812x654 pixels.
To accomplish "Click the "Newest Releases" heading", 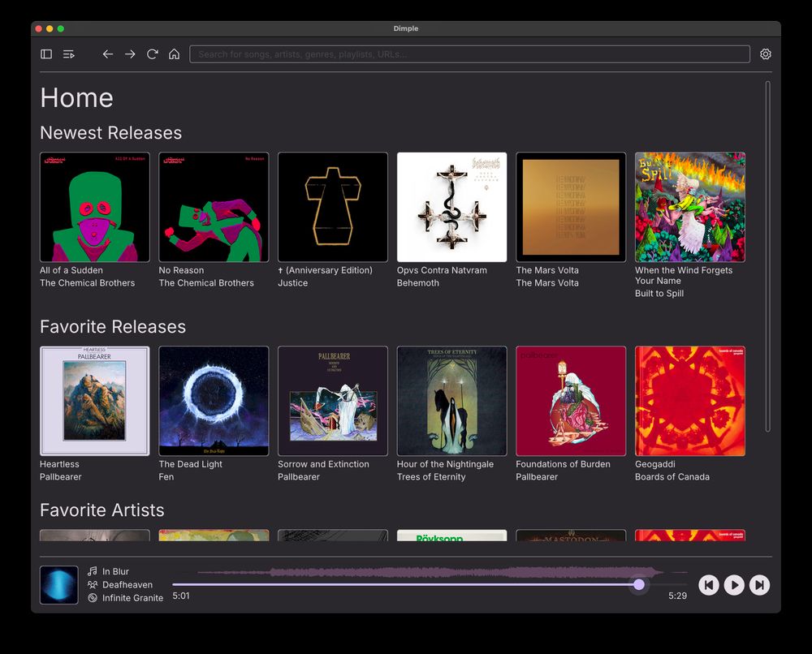I will [x=110, y=133].
